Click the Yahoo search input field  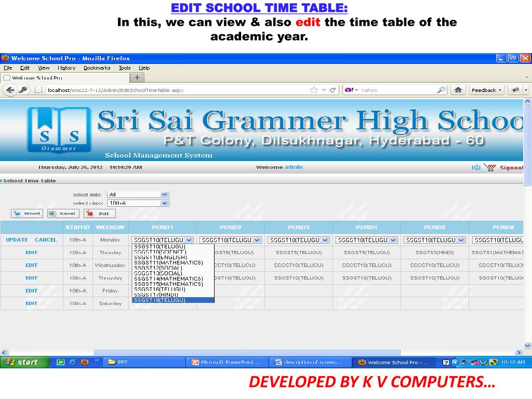[397, 90]
